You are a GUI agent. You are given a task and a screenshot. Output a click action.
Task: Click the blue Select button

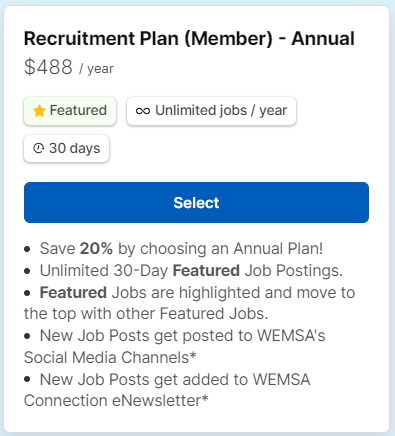point(196,202)
